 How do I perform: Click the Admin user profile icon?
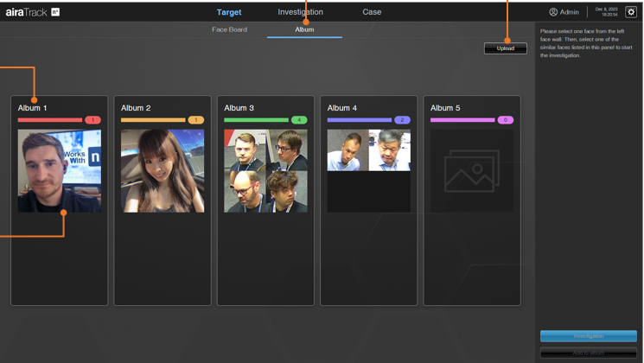coord(553,12)
